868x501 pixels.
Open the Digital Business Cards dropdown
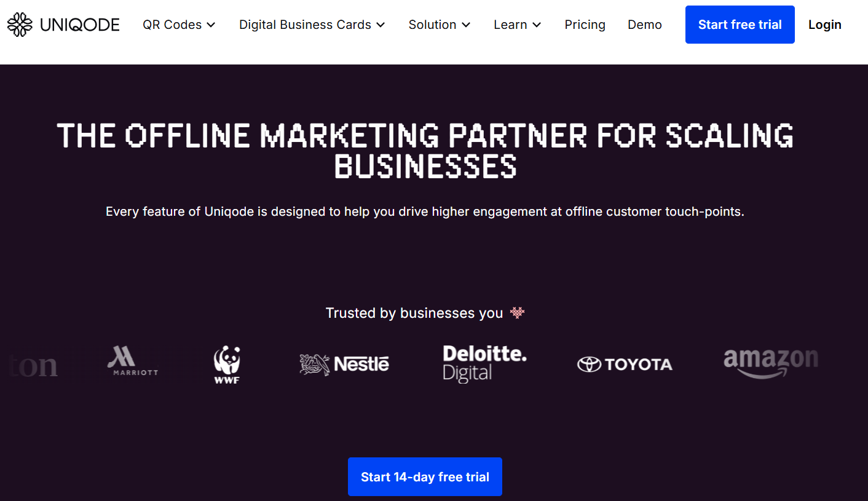coord(312,25)
